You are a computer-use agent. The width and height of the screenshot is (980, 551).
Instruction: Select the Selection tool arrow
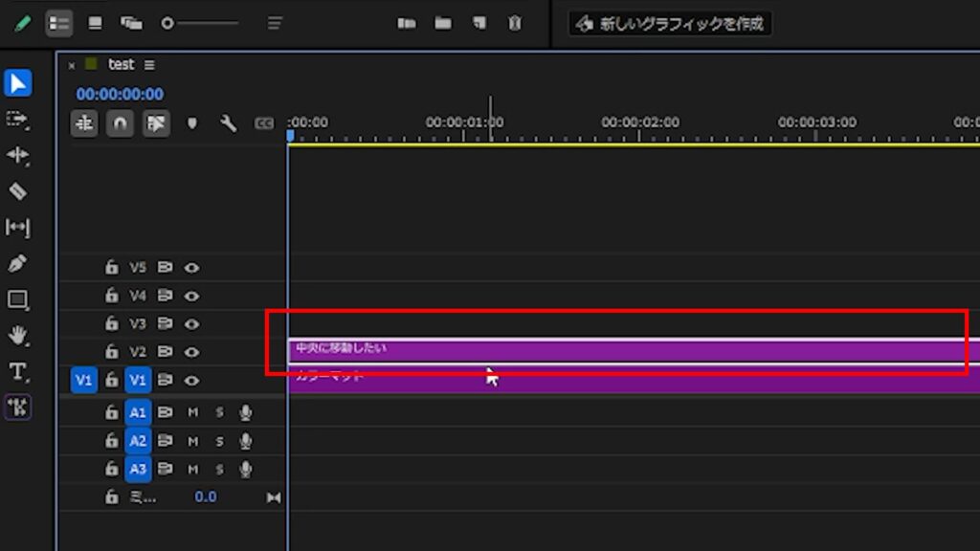pos(17,83)
